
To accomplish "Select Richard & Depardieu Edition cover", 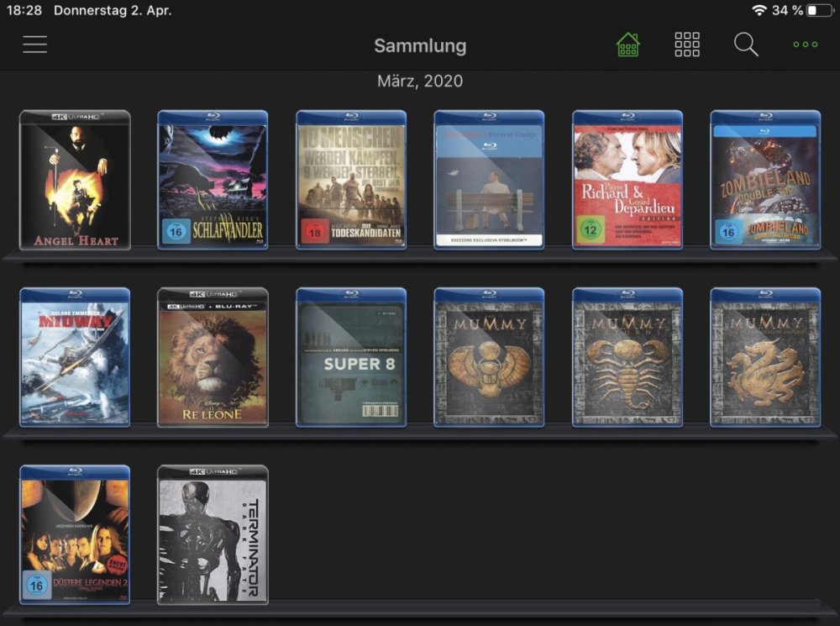I will (x=627, y=180).
